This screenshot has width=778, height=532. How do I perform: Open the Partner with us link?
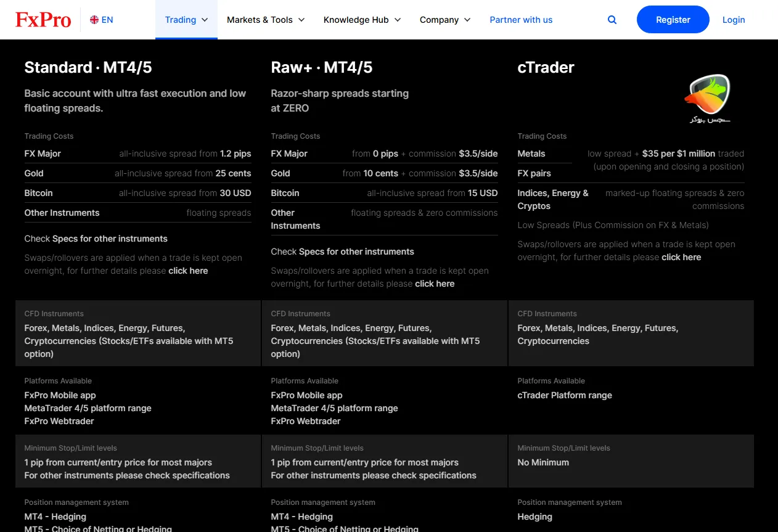(x=521, y=20)
